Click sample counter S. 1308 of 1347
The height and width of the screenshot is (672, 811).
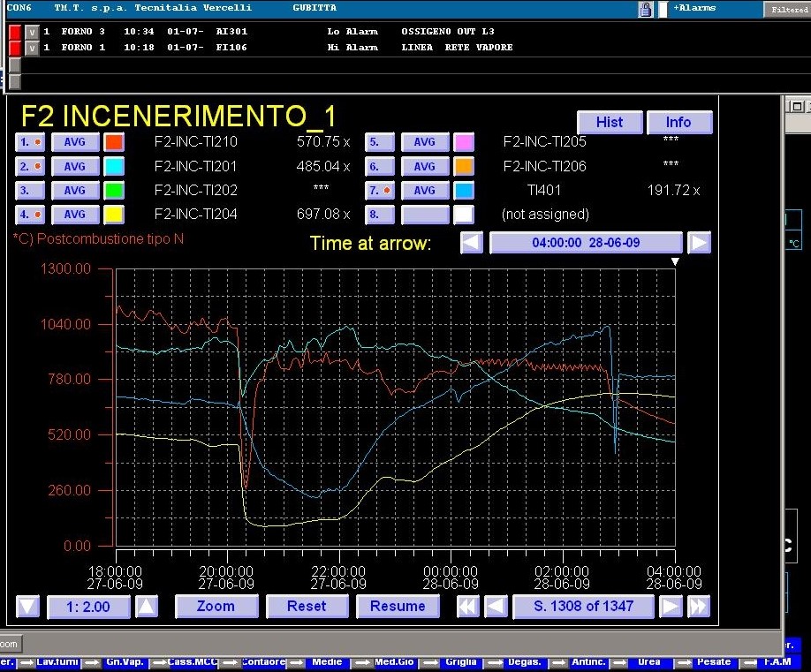tap(583, 607)
